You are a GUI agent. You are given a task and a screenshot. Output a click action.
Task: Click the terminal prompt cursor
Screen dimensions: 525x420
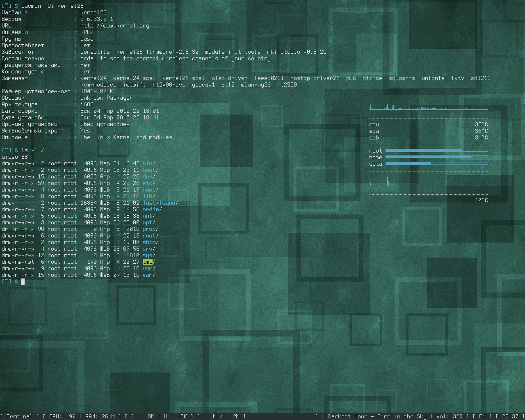pos(23,281)
